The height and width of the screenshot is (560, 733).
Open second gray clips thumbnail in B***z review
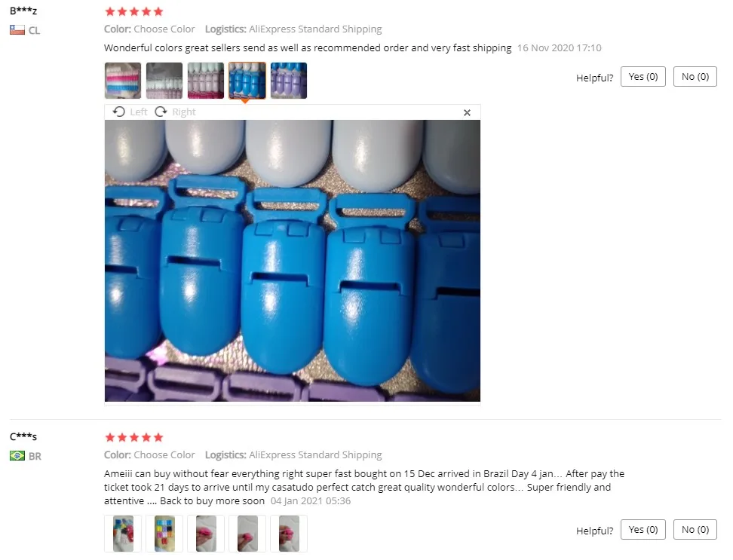[x=164, y=81]
